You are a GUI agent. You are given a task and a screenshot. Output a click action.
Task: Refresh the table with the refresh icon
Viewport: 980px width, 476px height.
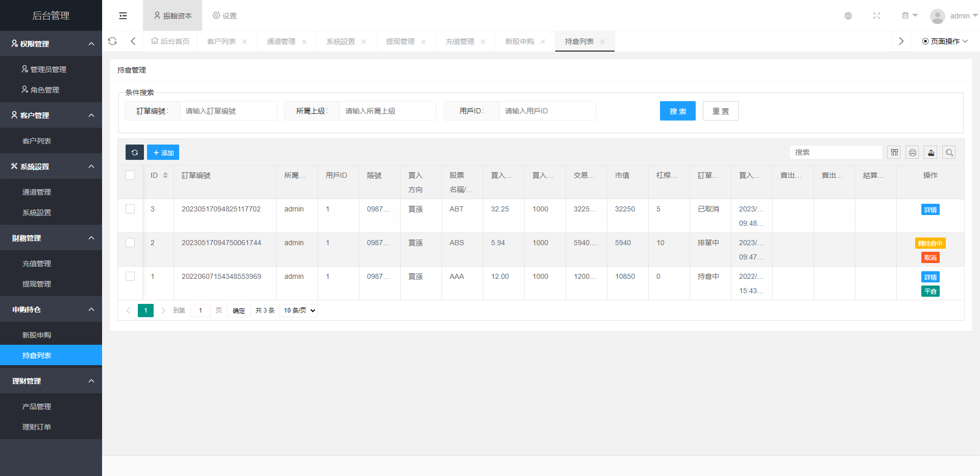(134, 152)
